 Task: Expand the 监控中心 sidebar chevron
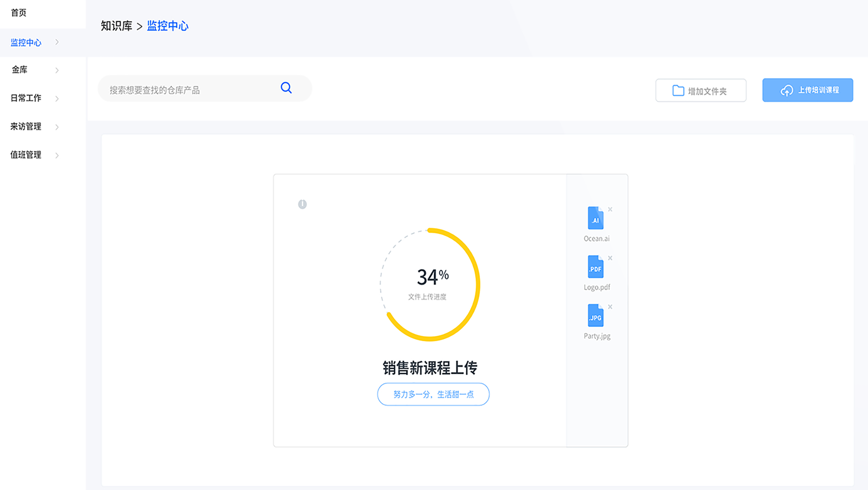pyautogui.click(x=57, y=42)
